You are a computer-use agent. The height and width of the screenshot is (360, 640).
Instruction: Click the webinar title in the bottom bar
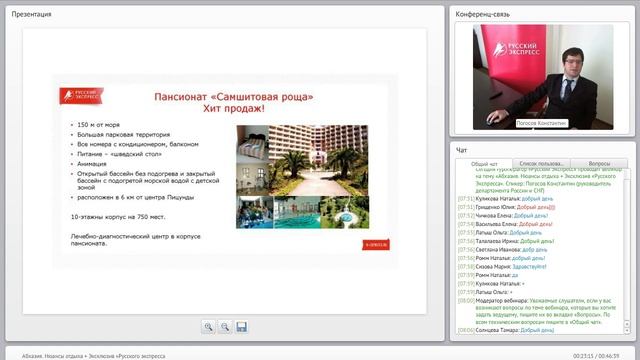(x=93, y=356)
